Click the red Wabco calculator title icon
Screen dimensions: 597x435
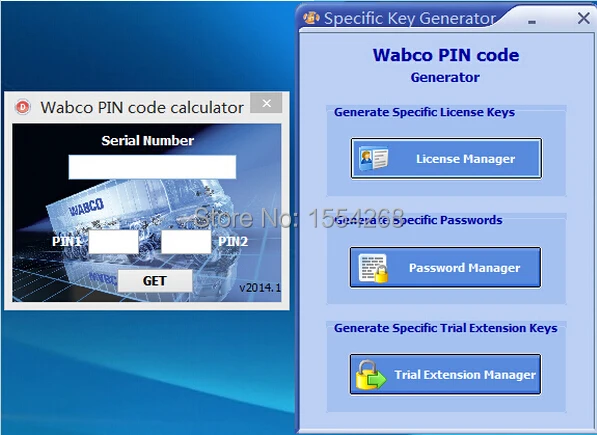tap(22, 107)
